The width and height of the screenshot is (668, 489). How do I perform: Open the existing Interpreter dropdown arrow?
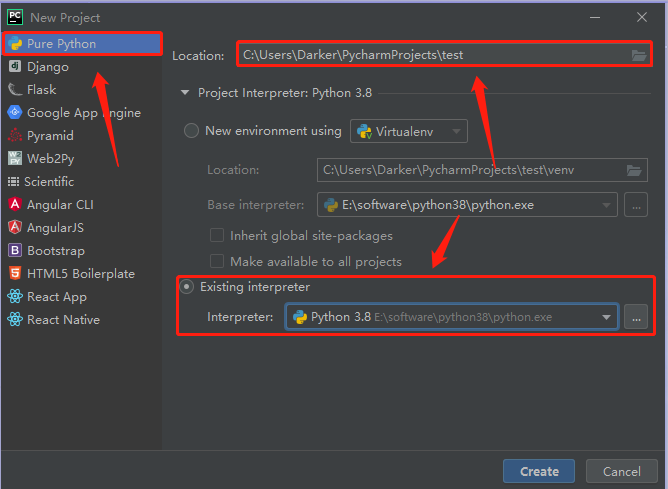coord(606,317)
